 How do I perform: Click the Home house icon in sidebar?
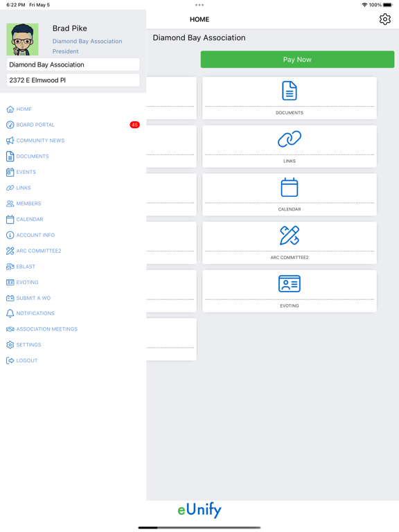10,109
